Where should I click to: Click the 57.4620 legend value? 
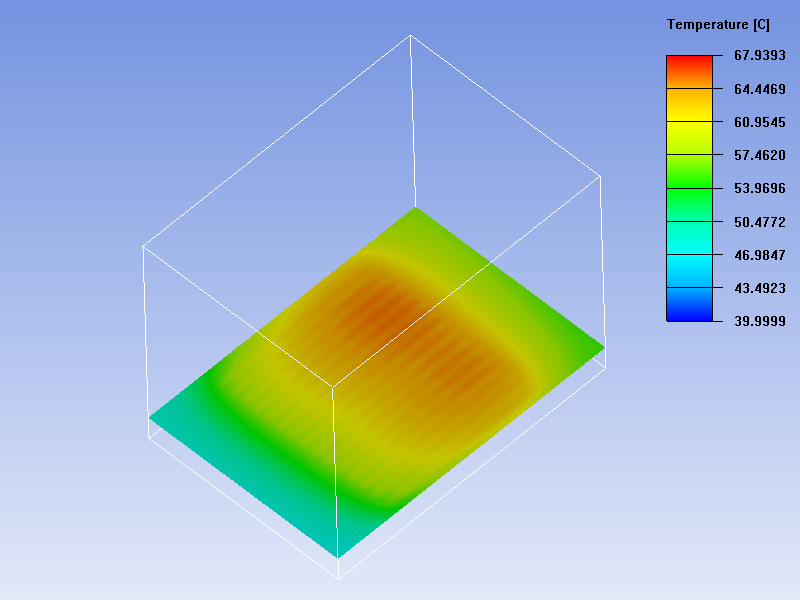(x=760, y=155)
